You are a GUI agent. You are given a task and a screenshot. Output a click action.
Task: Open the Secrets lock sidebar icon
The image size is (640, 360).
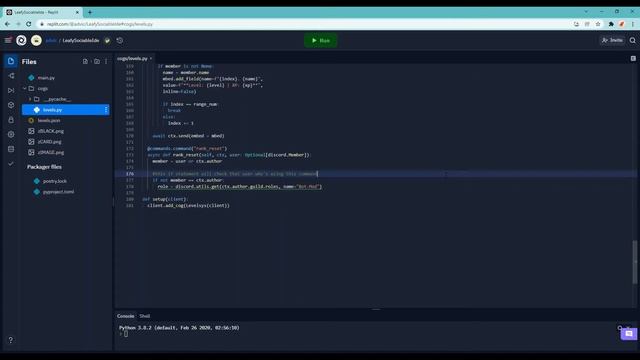click(11, 120)
